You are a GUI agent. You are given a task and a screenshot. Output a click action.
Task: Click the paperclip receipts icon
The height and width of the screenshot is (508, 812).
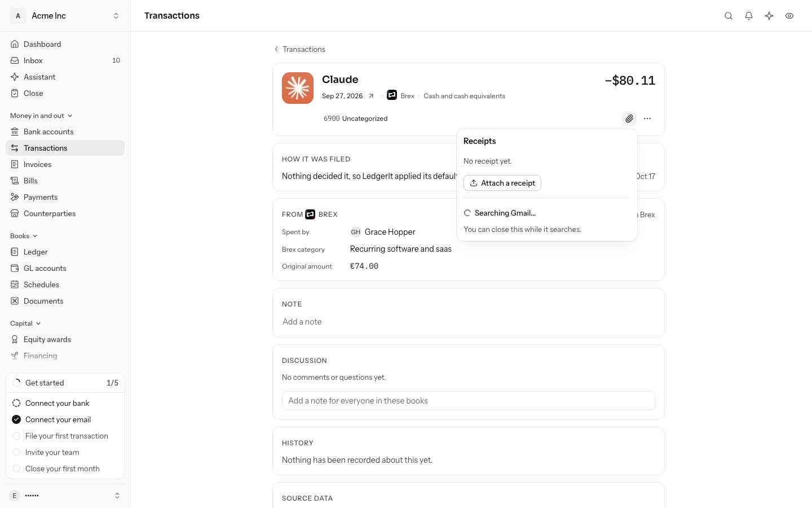[x=629, y=119]
